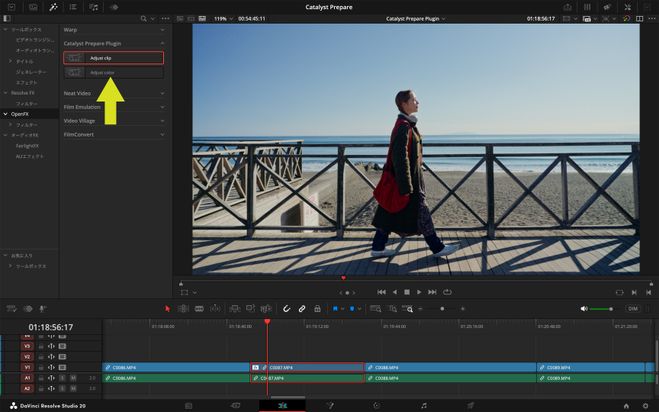Click the volume slider near the speaker icon
The image size is (659, 412).
tap(601, 309)
